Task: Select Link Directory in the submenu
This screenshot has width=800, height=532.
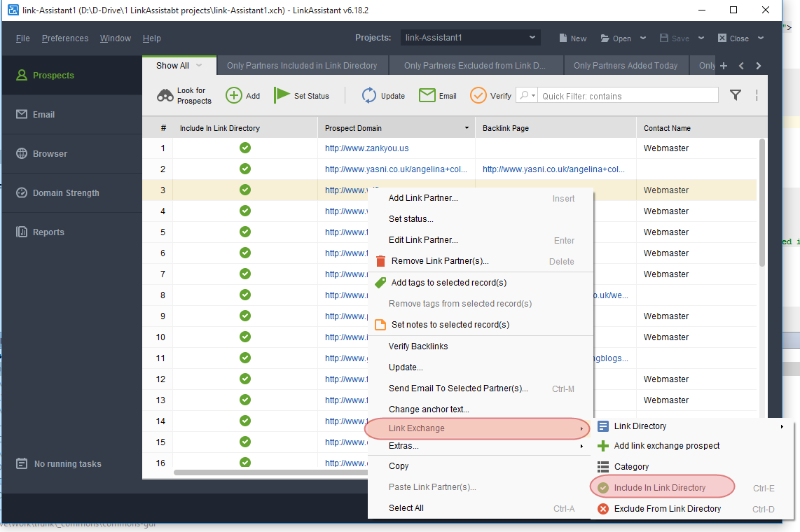Action: point(691,426)
